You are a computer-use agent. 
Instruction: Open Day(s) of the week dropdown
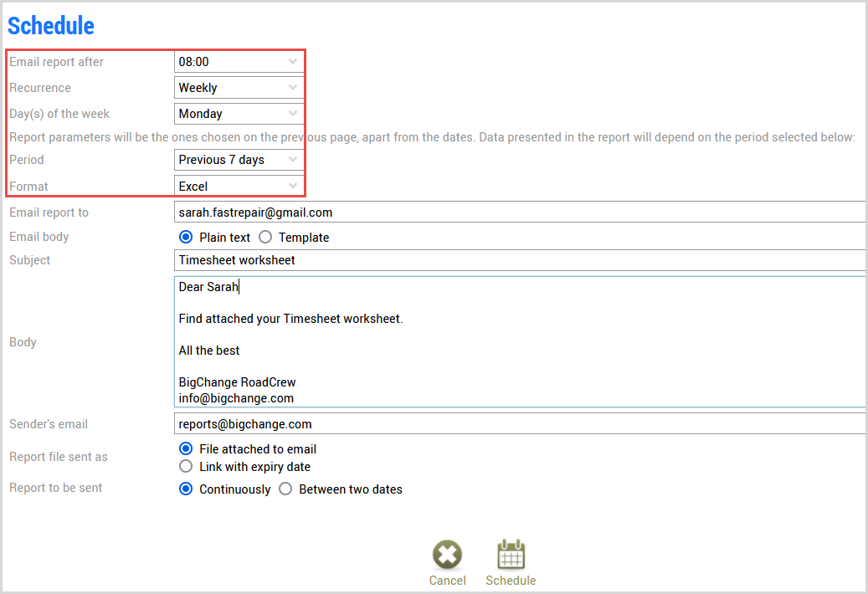(239, 114)
